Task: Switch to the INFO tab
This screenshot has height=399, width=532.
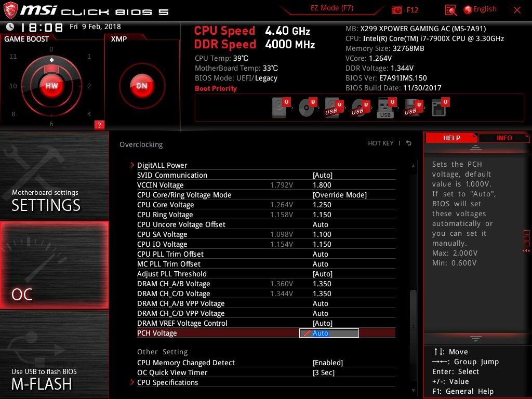Action: pos(504,138)
